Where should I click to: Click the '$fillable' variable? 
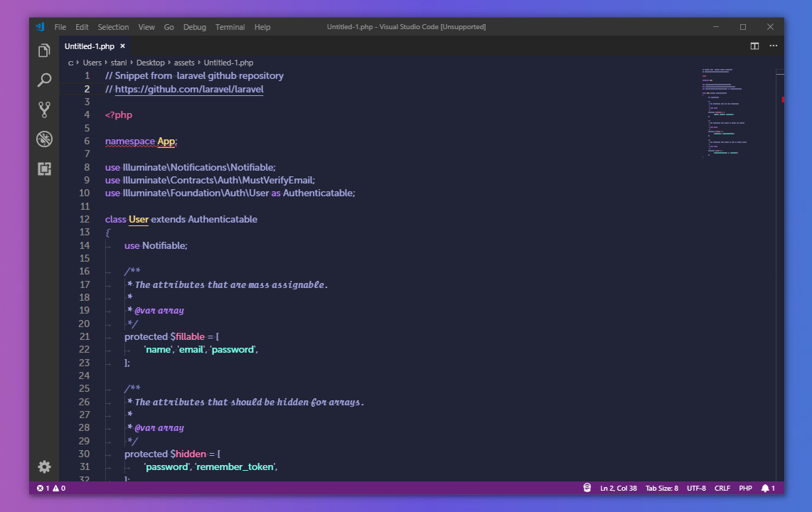pyautogui.click(x=188, y=336)
